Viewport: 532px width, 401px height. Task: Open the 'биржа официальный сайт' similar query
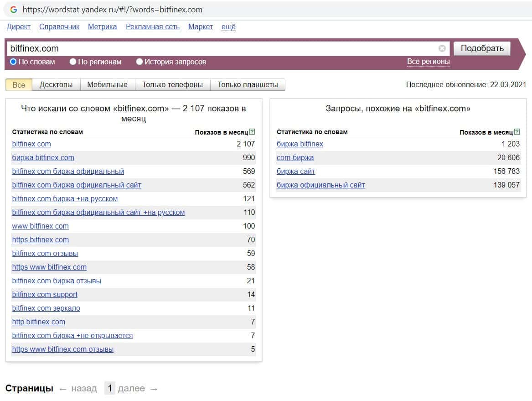320,185
